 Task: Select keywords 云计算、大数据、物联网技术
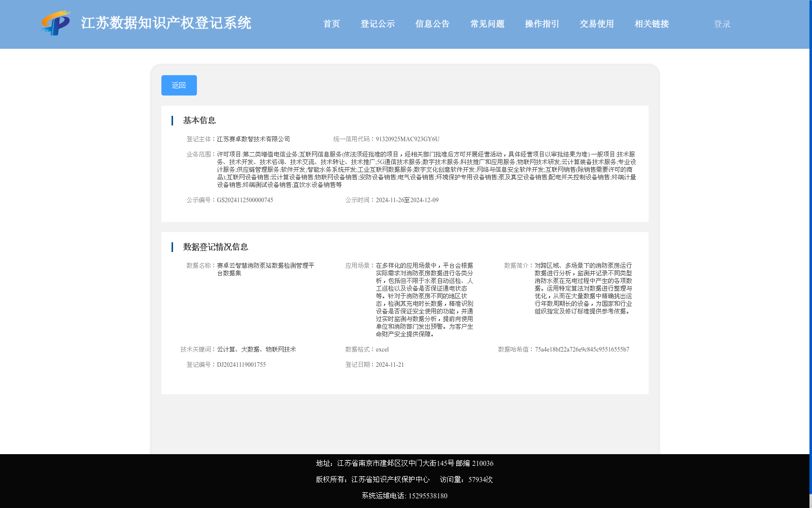pos(256,350)
